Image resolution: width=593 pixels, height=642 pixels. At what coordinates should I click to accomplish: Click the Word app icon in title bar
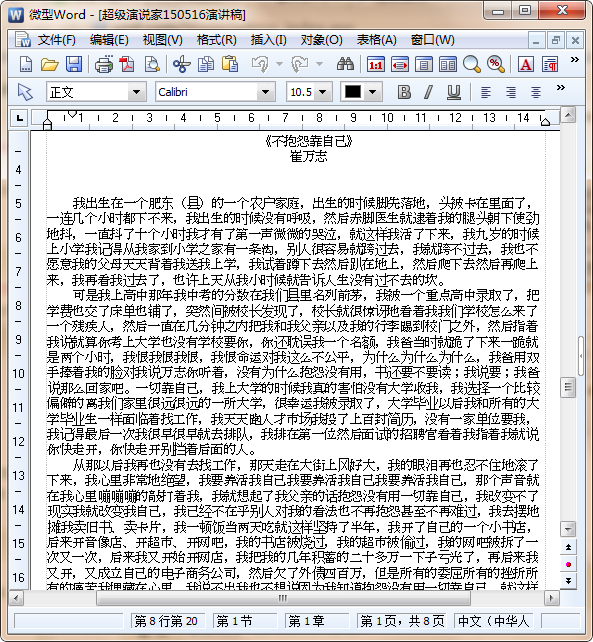(x=16, y=15)
